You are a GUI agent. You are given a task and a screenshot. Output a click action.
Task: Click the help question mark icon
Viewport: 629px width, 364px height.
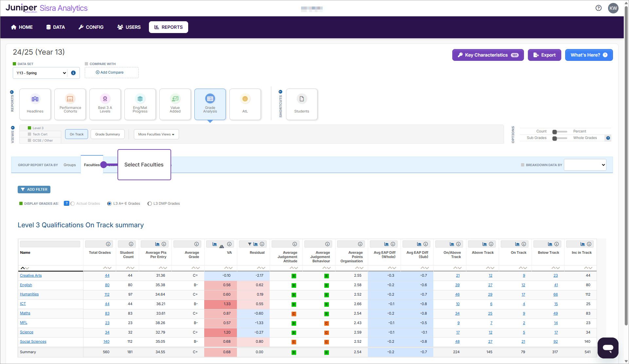click(x=599, y=8)
